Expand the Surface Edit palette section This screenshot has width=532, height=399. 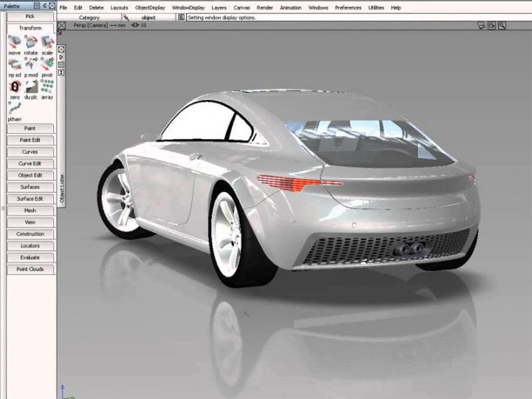pyautogui.click(x=30, y=199)
